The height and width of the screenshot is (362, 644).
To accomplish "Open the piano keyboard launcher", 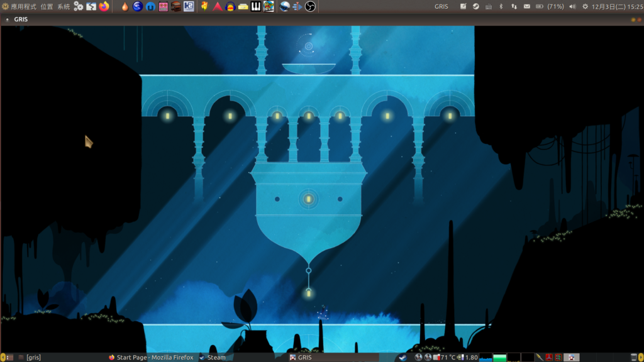I will tap(255, 6).
